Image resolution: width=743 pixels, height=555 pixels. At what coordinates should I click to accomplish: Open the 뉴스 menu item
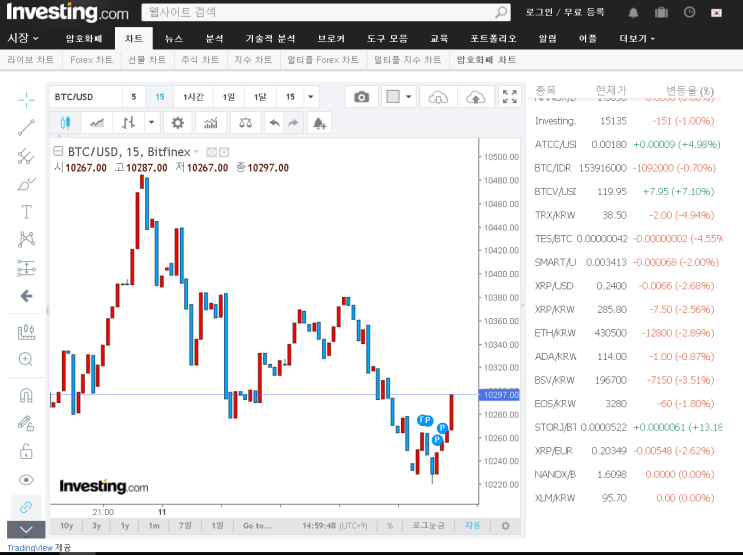173,38
